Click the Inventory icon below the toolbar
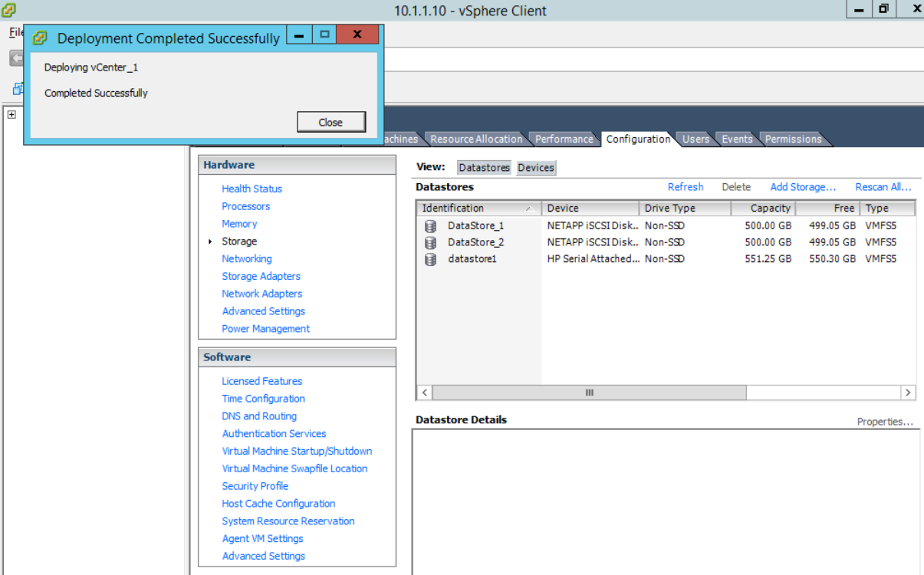Image resolution: width=924 pixels, height=575 pixels. [17, 88]
